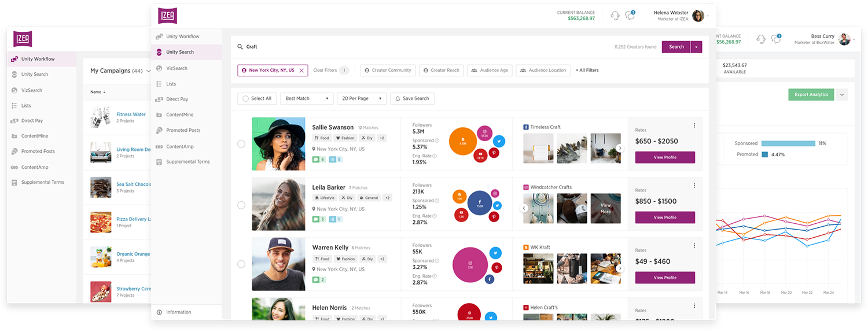The width and height of the screenshot is (868, 332).
Task: Remove the New York City filter with its X
Action: pyautogui.click(x=301, y=71)
